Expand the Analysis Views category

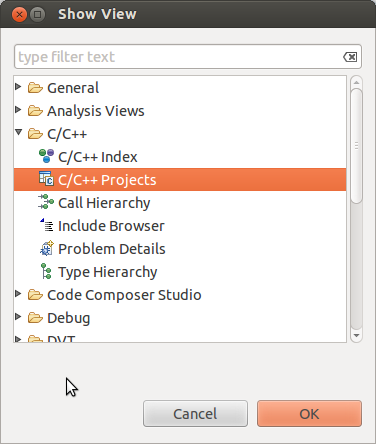(x=18, y=110)
